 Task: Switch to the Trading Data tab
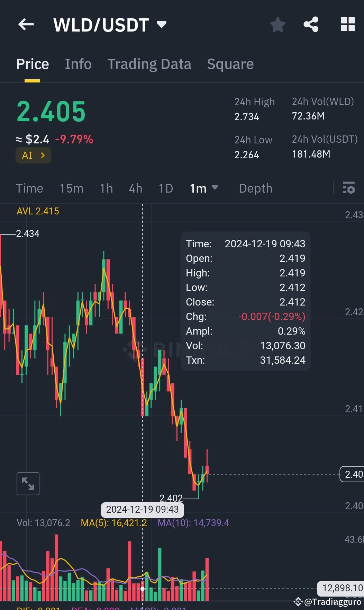(x=149, y=64)
